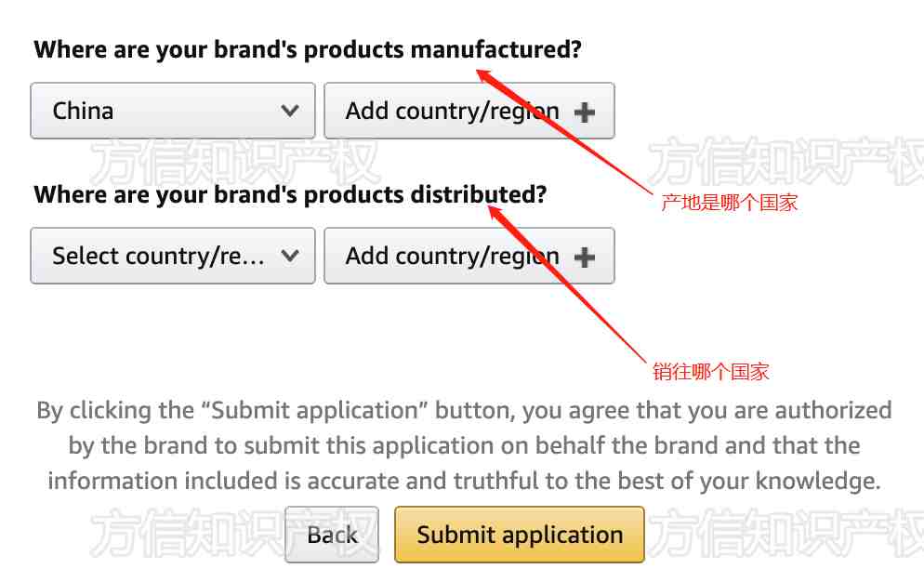Click the products manufactured question heading
924x582 pixels.
coord(308,50)
